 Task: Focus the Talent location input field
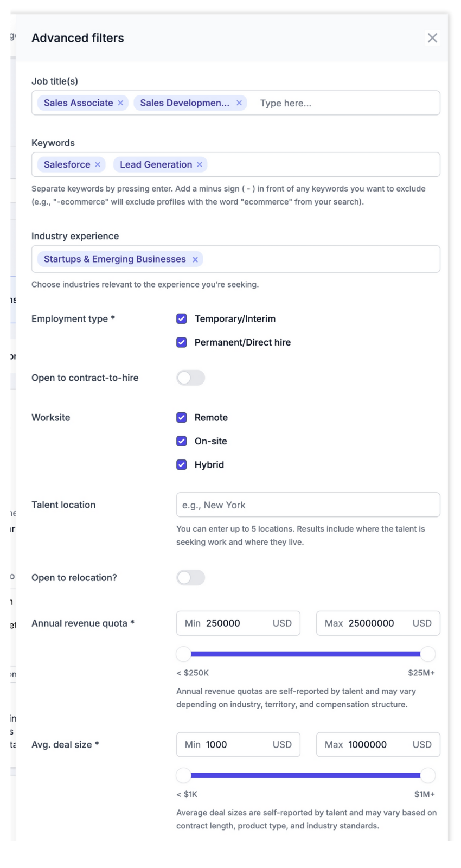pyautogui.click(x=308, y=505)
